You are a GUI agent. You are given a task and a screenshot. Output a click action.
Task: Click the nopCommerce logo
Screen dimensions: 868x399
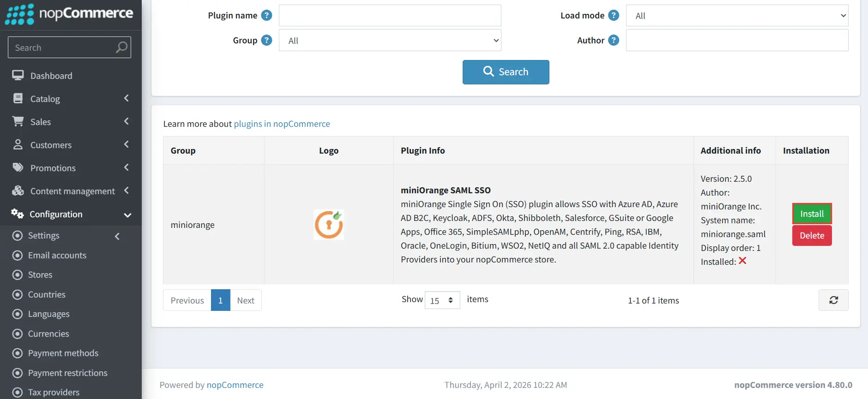(x=69, y=14)
